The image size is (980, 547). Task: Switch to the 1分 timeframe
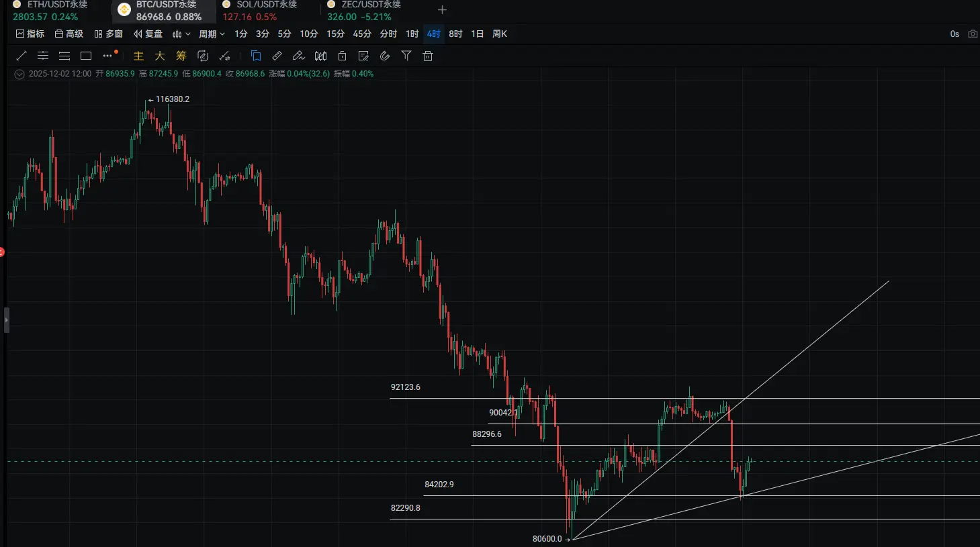241,34
